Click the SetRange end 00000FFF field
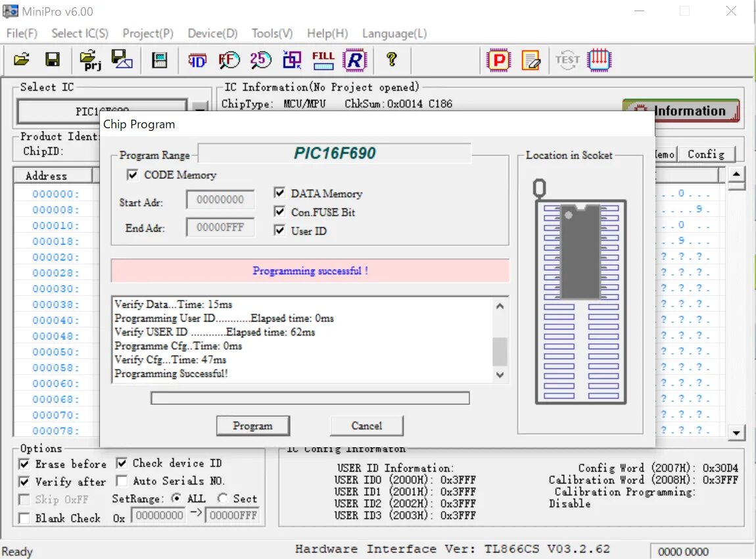Image resolution: width=756 pixels, height=559 pixels. coord(233,515)
